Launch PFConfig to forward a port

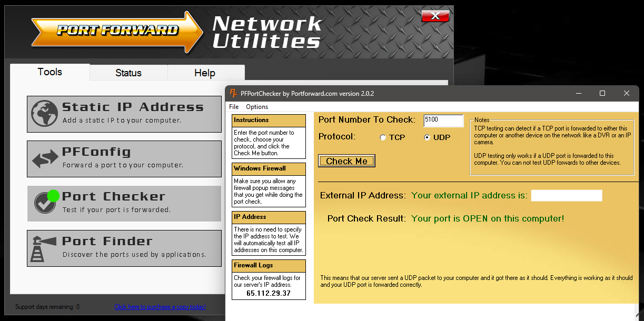coord(124,159)
